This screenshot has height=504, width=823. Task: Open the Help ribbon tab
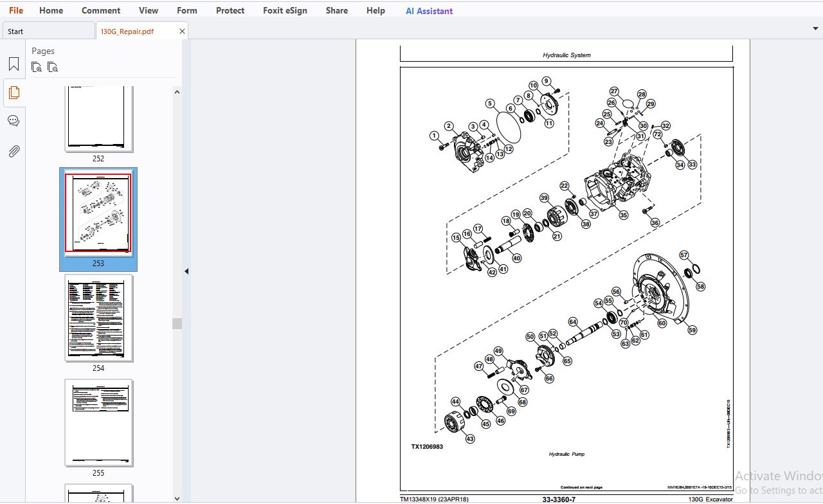[375, 10]
